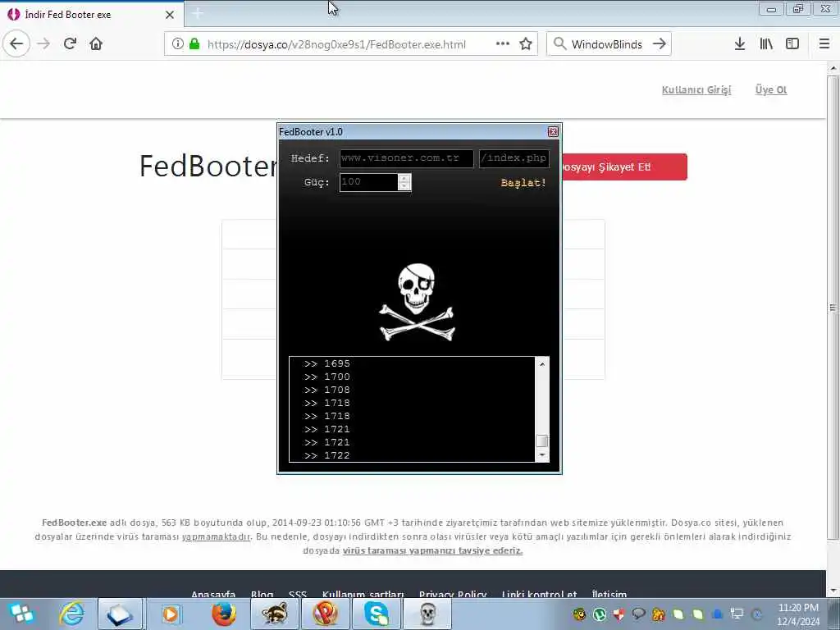Click the speech bubble tray icon
The height and width of the screenshot is (630, 840).
[638, 614]
